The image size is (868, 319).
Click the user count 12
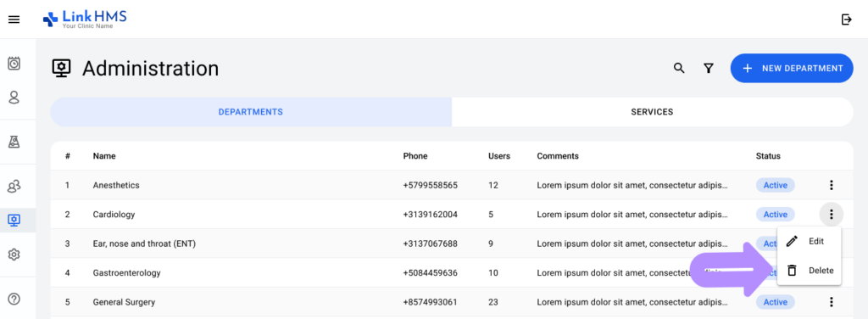coord(492,185)
